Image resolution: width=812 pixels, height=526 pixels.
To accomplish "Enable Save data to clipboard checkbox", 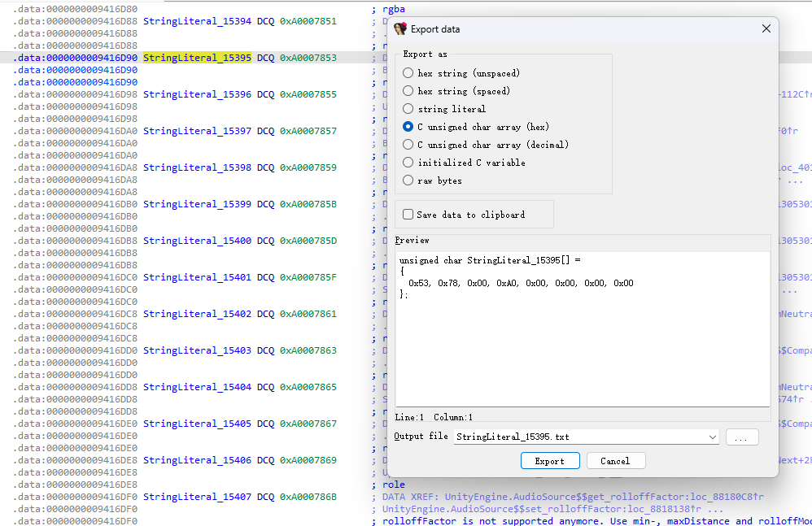I will tap(408, 215).
